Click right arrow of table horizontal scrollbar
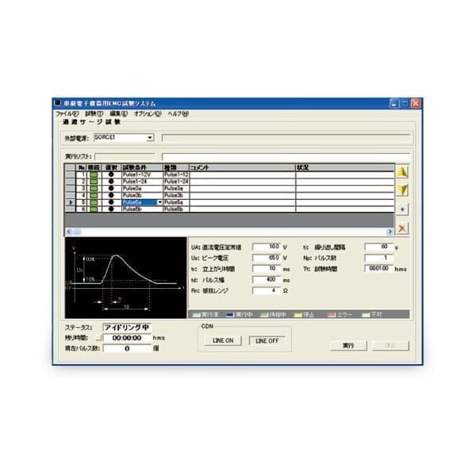Image resolution: width=476 pixels, height=476 pixels. [390, 231]
